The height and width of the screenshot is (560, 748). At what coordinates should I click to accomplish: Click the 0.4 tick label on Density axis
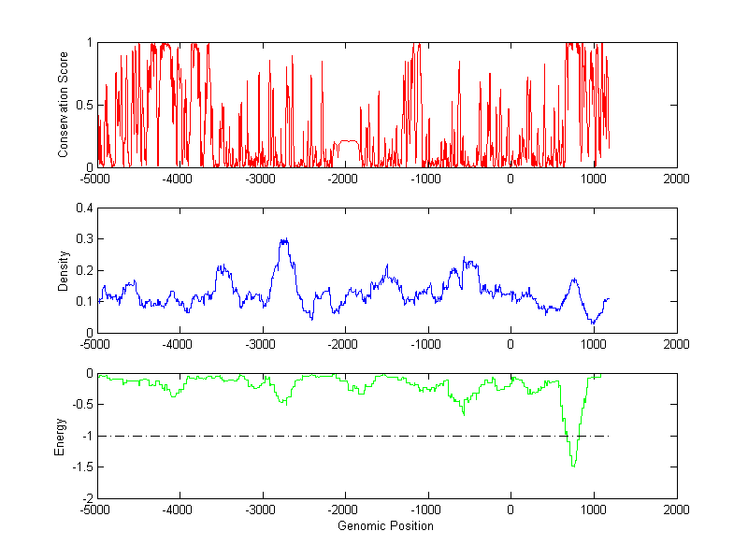(83, 208)
